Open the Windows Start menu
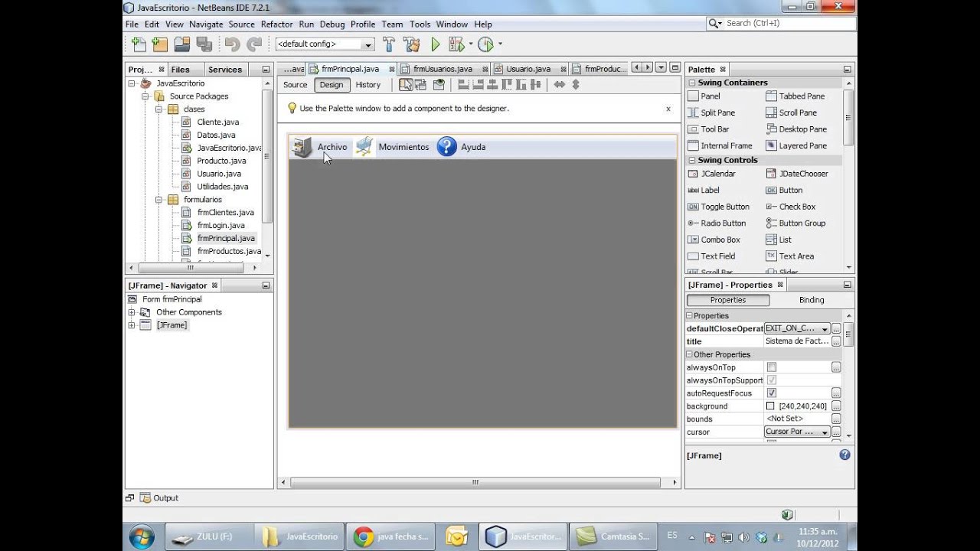980x551 pixels. pyautogui.click(x=142, y=536)
